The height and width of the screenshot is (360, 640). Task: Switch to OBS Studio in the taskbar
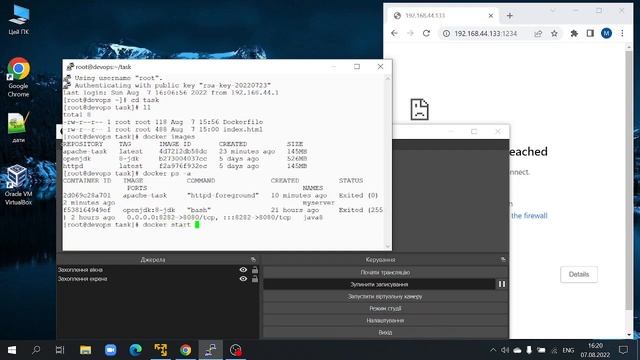coord(236,350)
